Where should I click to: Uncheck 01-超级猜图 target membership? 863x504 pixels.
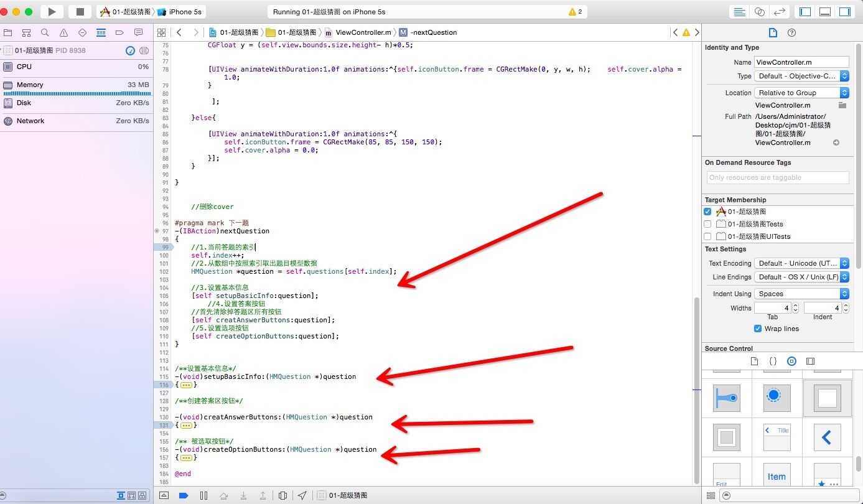click(x=707, y=212)
